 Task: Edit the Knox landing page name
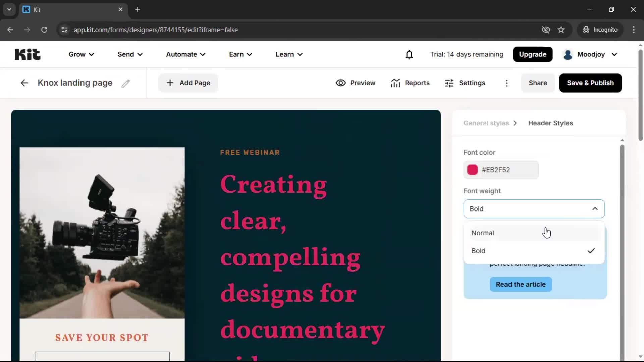point(126,83)
